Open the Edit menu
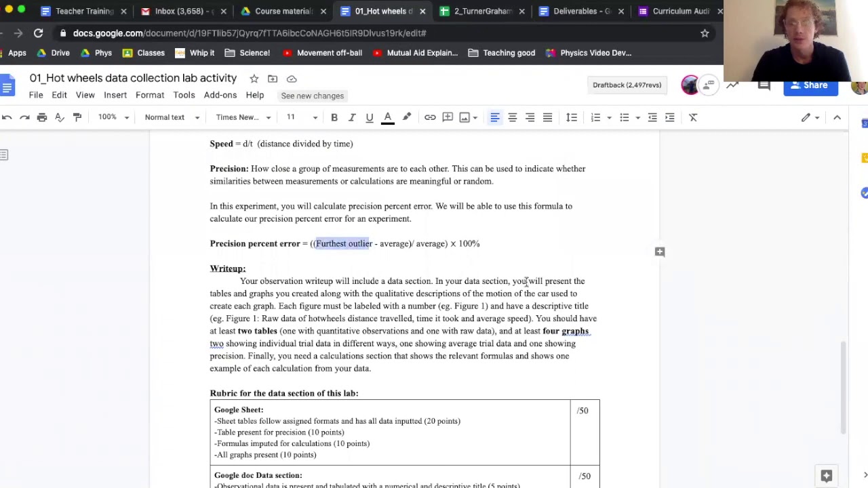Screen dimensions: 868x488 59,96
